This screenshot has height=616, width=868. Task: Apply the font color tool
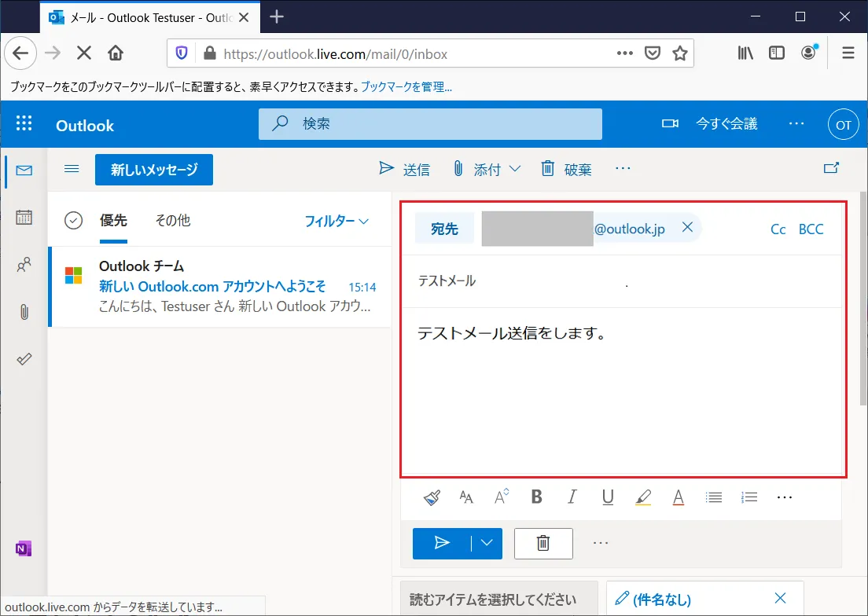pyautogui.click(x=678, y=497)
